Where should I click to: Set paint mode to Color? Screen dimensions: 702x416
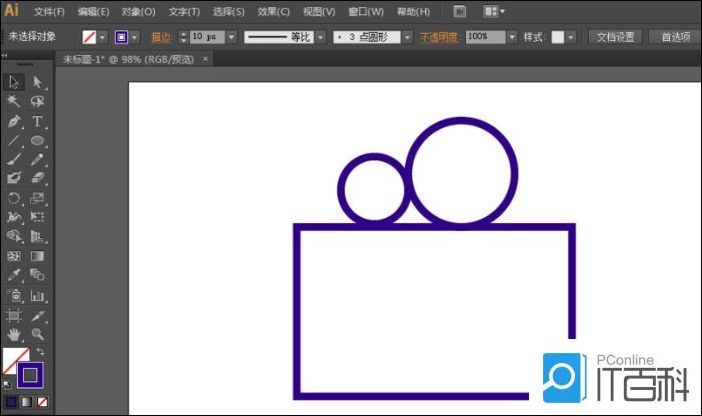11,402
